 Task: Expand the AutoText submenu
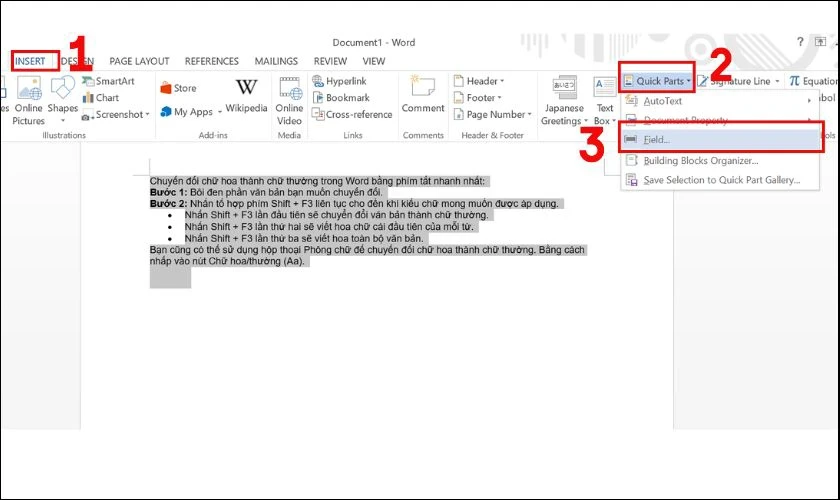pyautogui.click(x=720, y=101)
